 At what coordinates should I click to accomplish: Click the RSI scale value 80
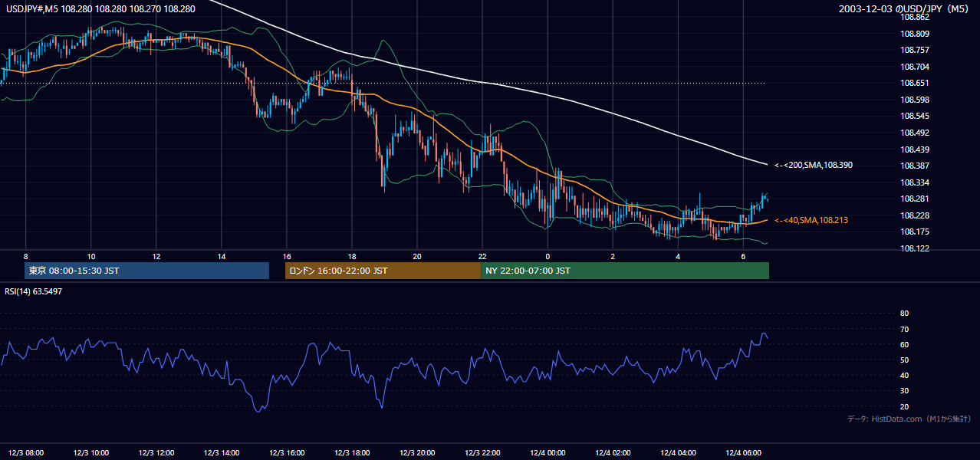point(904,314)
